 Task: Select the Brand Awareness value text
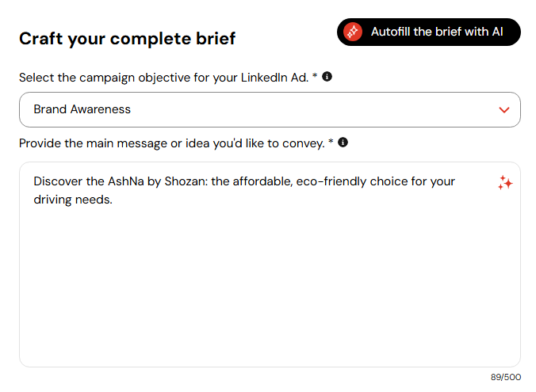click(82, 109)
